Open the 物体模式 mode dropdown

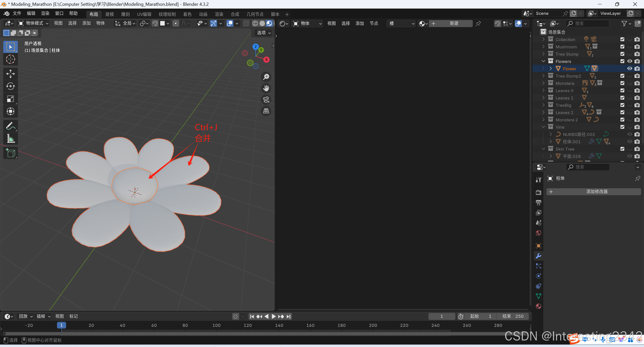(33, 23)
